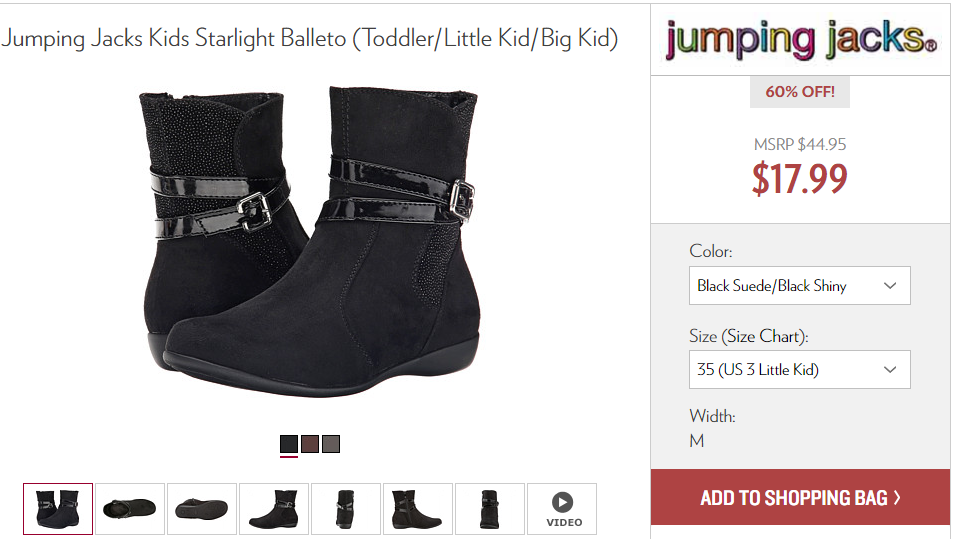Image resolution: width=955 pixels, height=539 pixels.
Task: Choose the brown color swatch
Action: (x=310, y=444)
